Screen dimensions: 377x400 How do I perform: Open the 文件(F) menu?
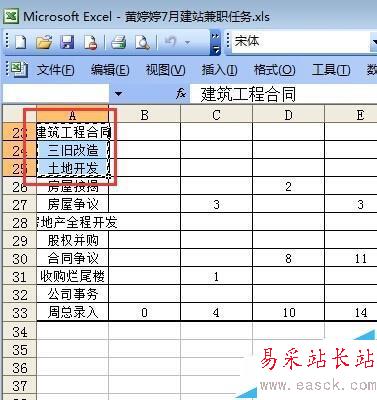click(x=55, y=70)
